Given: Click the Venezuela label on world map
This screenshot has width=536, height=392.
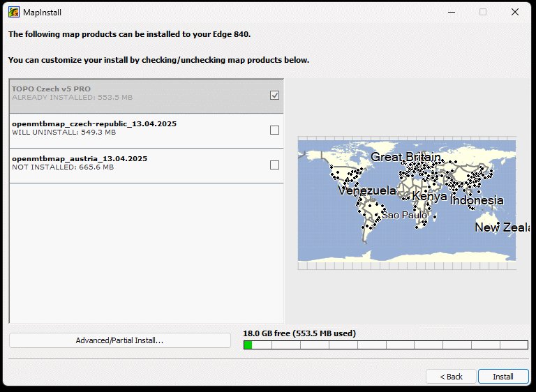Looking at the screenshot, I should point(366,190).
